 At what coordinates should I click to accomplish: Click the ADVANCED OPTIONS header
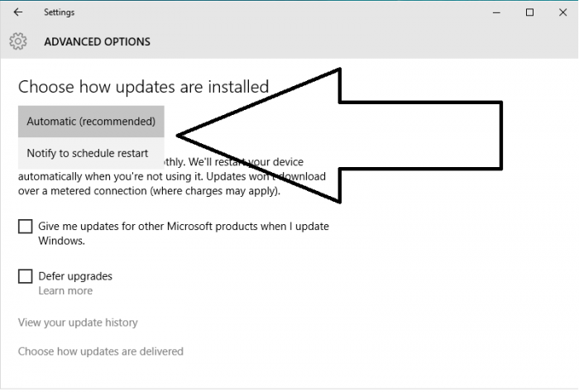(x=97, y=41)
